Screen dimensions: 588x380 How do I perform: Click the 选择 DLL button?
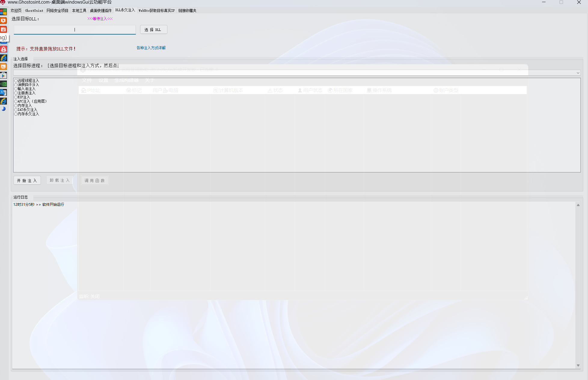[x=153, y=30]
